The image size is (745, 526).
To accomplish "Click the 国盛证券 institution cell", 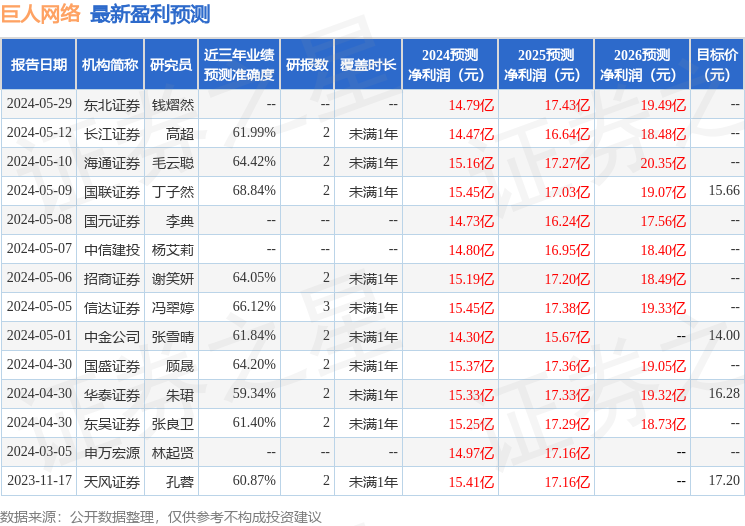I will click(x=112, y=366).
